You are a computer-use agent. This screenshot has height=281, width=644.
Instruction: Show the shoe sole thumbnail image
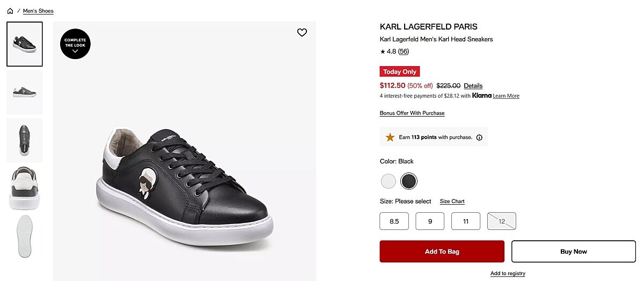(25, 236)
